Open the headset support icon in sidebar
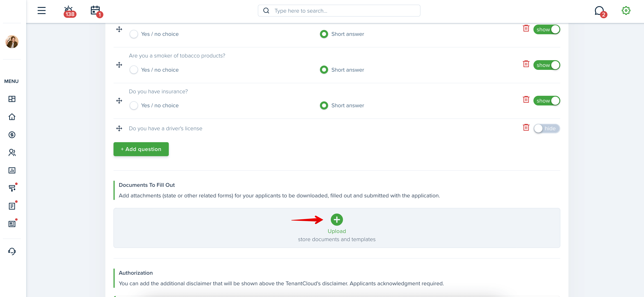The image size is (644, 297). point(12,251)
